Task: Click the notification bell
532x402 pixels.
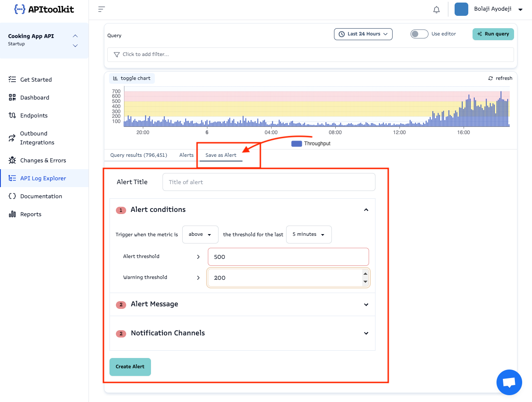Action: click(x=436, y=9)
